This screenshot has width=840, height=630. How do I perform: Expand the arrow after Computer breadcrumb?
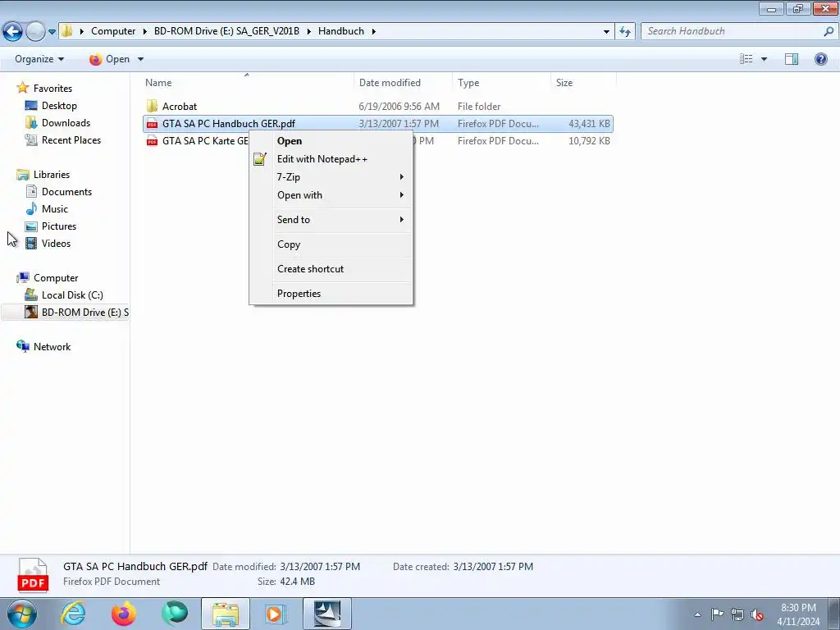click(144, 31)
